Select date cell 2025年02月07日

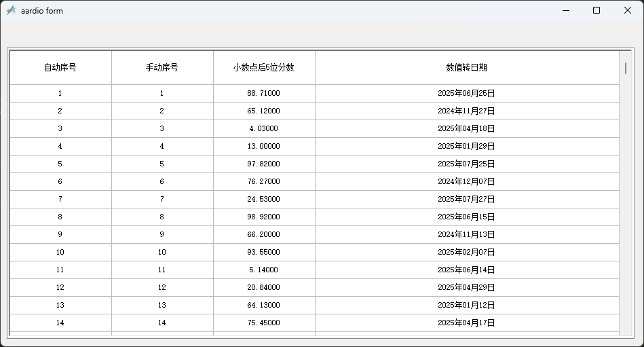pos(467,253)
